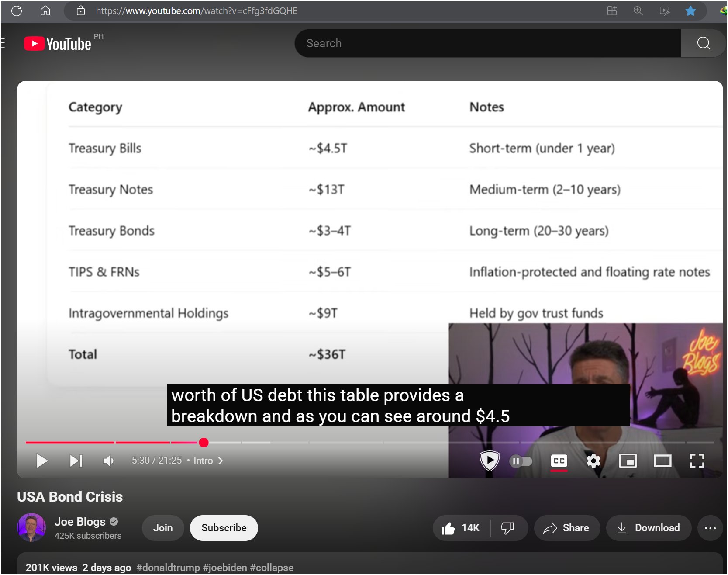728x575 pixels.
Task: Click the TIPS & FRNs row label
Action: pos(104,272)
